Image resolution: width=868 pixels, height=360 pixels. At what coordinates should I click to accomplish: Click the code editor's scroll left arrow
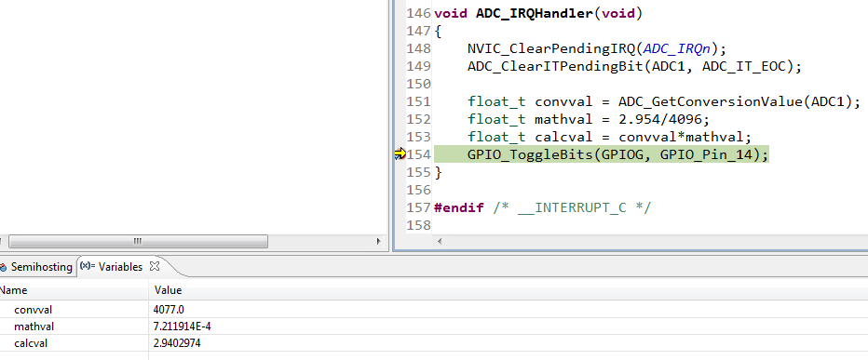(440, 241)
